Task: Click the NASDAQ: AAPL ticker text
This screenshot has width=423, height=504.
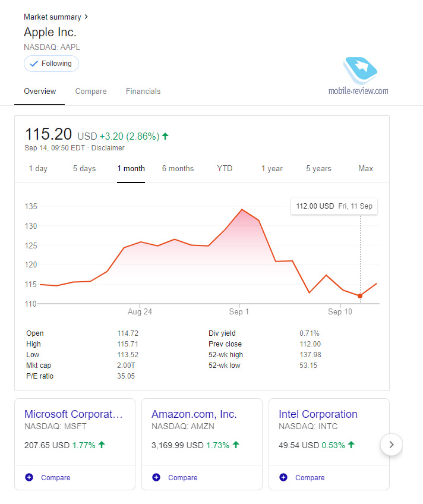Action: click(52, 48)
